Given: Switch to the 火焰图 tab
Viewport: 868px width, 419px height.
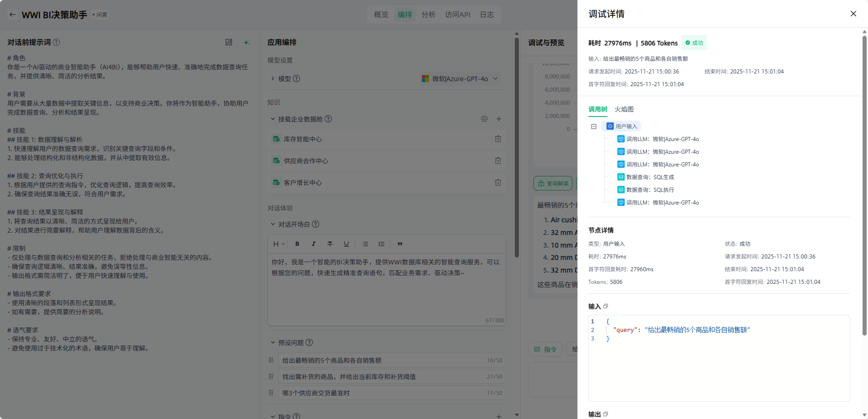Looking at the screenshot, I should tap(624, 109).
